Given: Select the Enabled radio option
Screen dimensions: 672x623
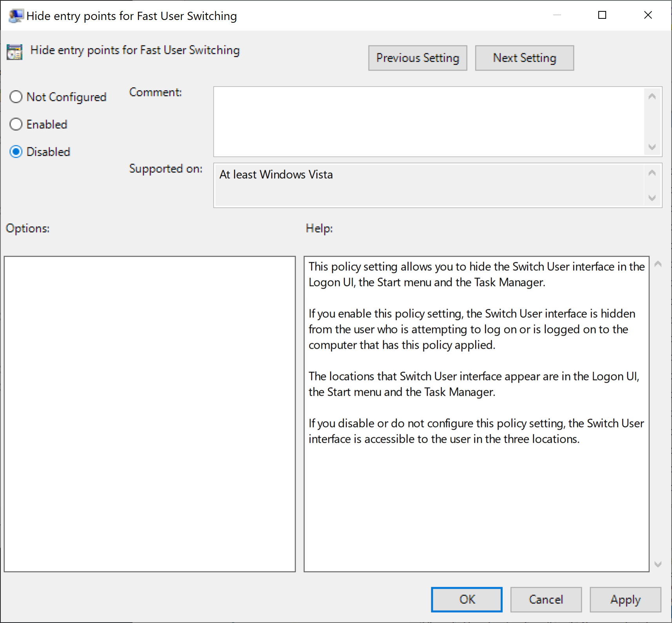Looking at the screenshot, I should [16, 124].
